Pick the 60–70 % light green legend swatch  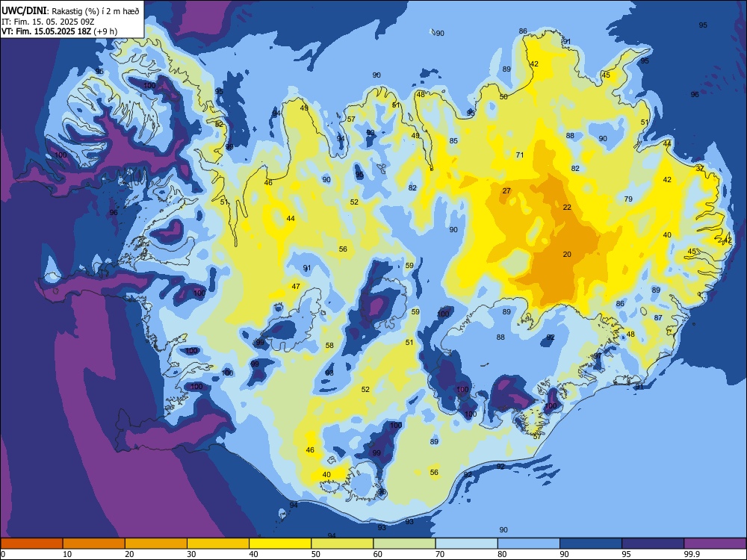(404, 544)
